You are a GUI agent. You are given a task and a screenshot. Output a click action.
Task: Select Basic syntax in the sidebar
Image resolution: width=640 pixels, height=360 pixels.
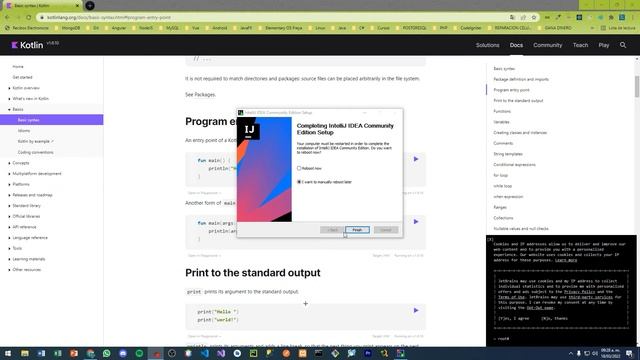[51, 120]
